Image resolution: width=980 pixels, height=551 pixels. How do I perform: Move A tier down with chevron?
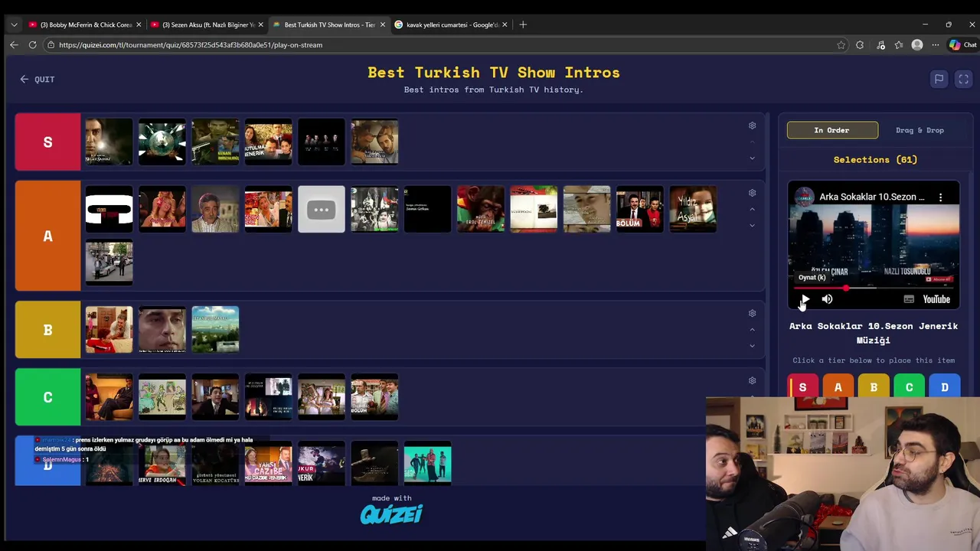752,225
